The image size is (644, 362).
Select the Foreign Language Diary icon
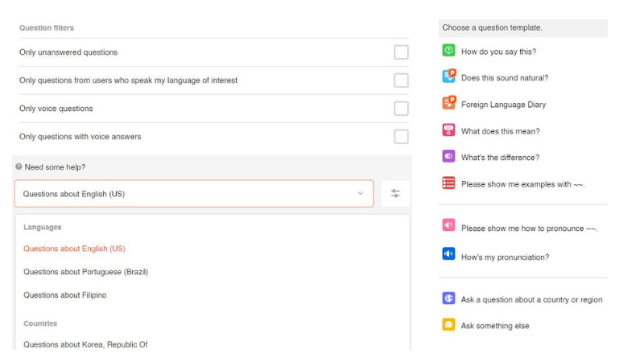click(449, 103)
